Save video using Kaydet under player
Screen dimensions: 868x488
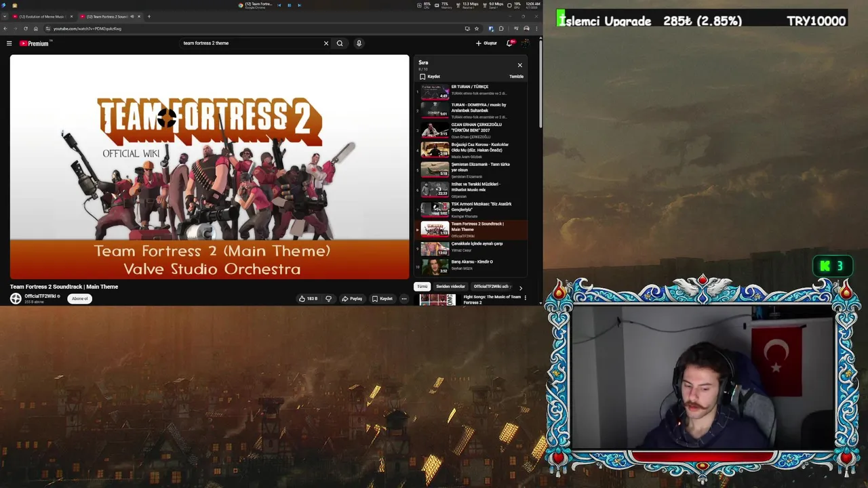tap(382, 298)
